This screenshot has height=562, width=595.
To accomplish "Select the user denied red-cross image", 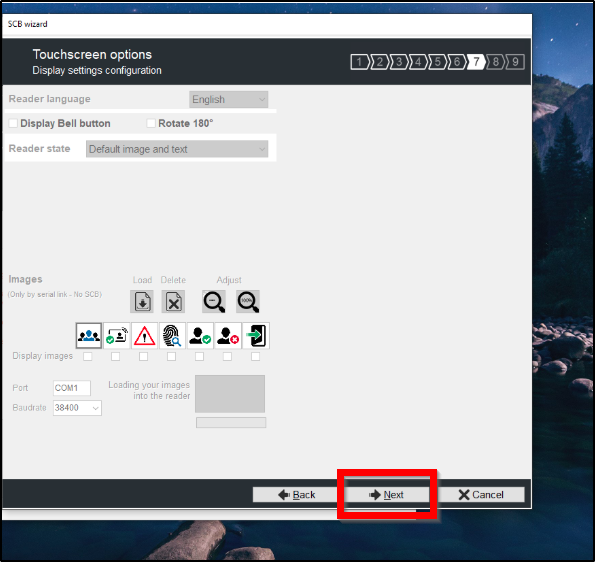I will pyautogui.click(x=228, y=335).
